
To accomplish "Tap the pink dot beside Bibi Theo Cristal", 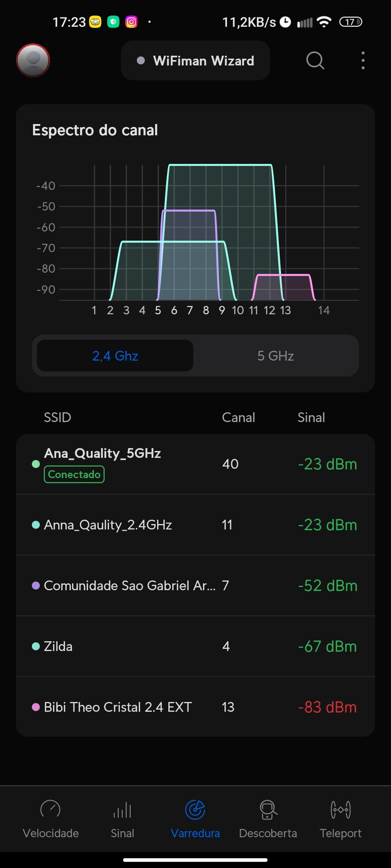I will tap(36, 707).
